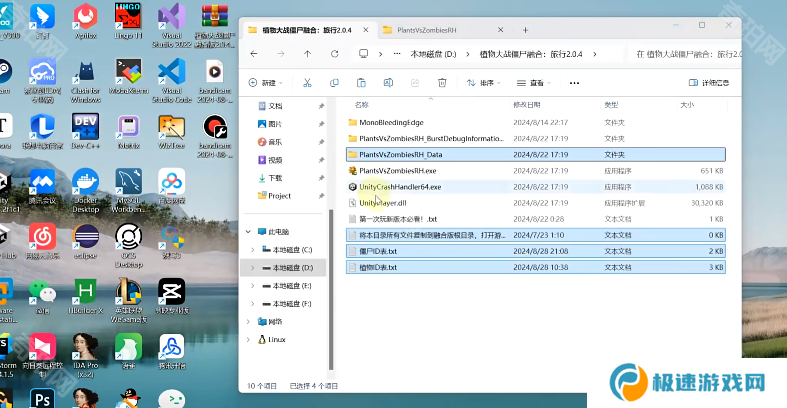This screenshot has width=787, height=408.
Task: Launch Docker Desktop from the desktop
Action: 85,191
